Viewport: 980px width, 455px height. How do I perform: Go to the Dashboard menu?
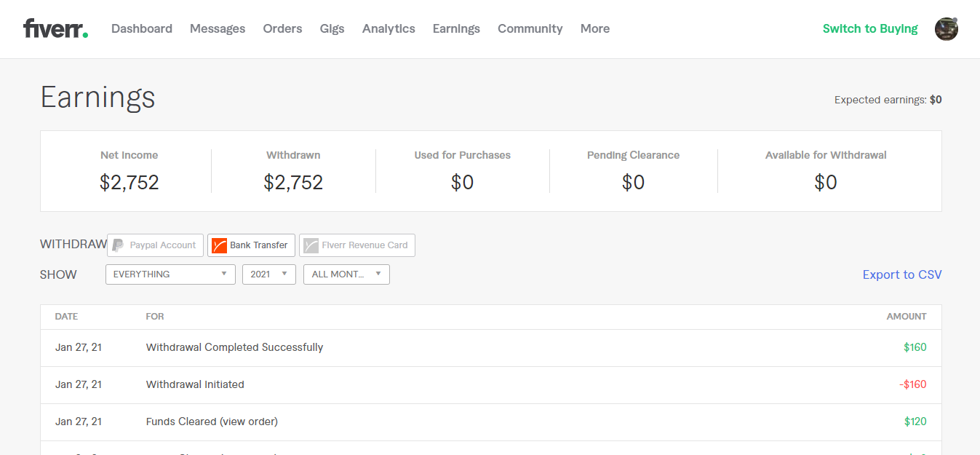(142, 29)
